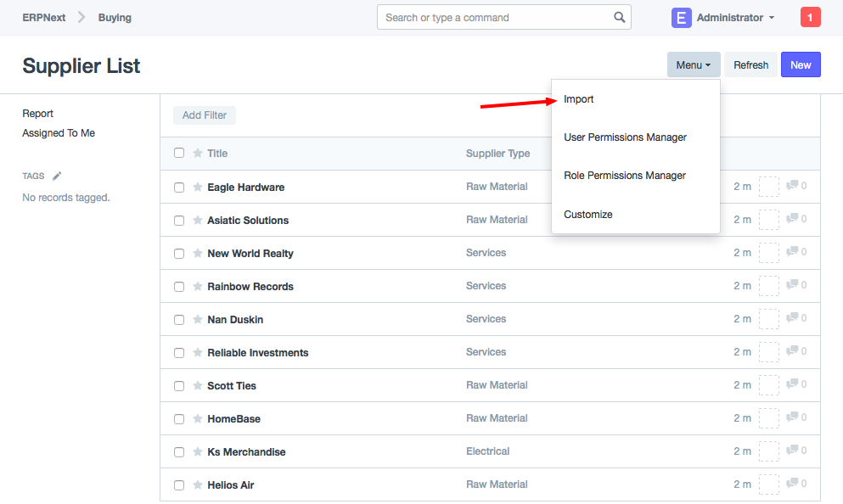The width and height of the screenshot is (843, 504).
Task: Click the search magnifier icon
Action: (x=620, y=17)
